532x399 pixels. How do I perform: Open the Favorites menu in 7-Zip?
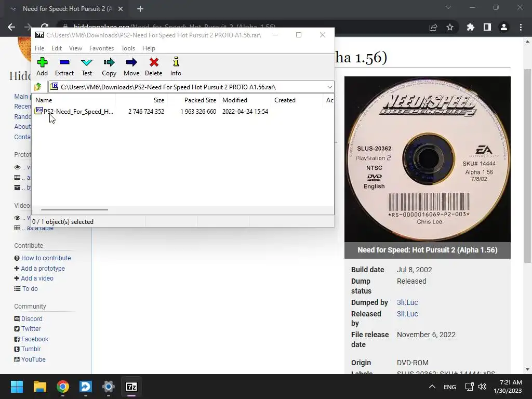click(101, 48)
